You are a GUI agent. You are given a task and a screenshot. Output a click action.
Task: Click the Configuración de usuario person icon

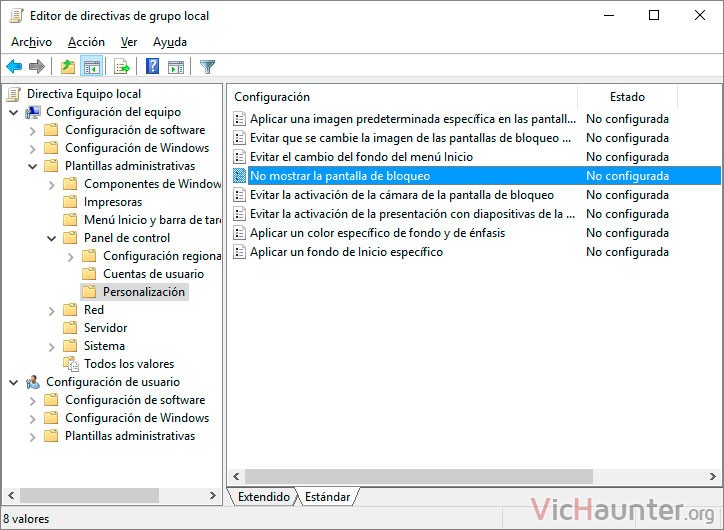pos(33,382)
